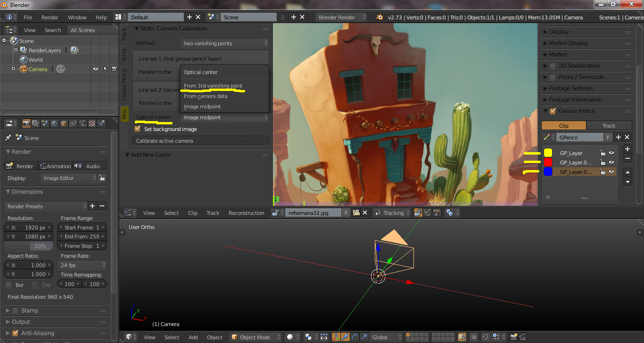Click the Camera object icon in outliner
The width and height of the screenshot is (644, 343).
(x=24, y=69)
